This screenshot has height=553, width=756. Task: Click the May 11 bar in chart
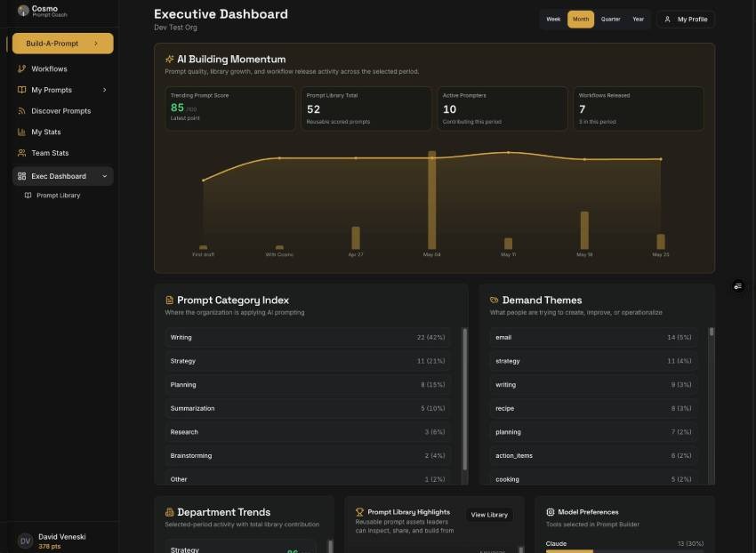[x=508, y=243]
